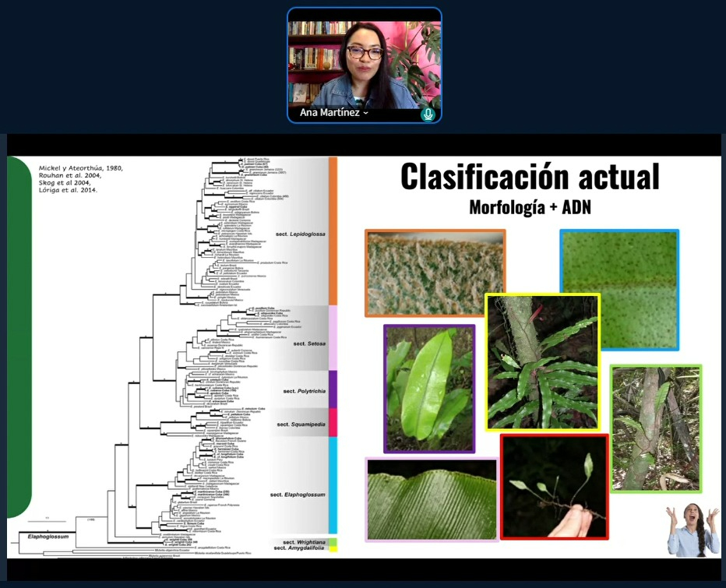Click the orange Lepidoglossa section color bar
The height and width of the screenshot is (588, 726).
(x=333, y=231)
